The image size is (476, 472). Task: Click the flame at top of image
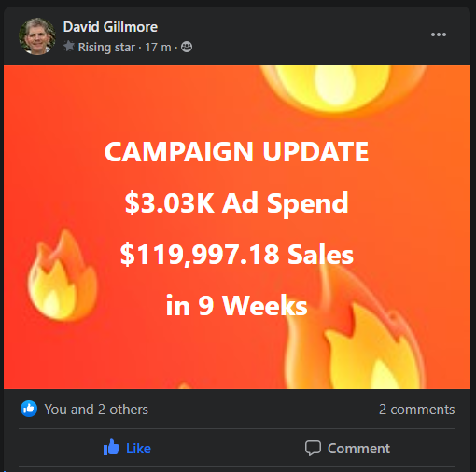(343, 89)
